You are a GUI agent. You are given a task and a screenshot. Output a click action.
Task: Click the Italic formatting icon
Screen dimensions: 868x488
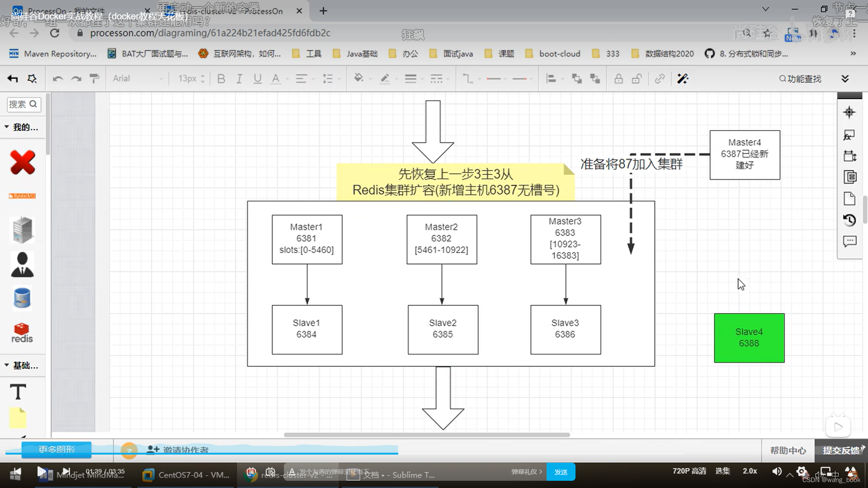click(239, 79)
